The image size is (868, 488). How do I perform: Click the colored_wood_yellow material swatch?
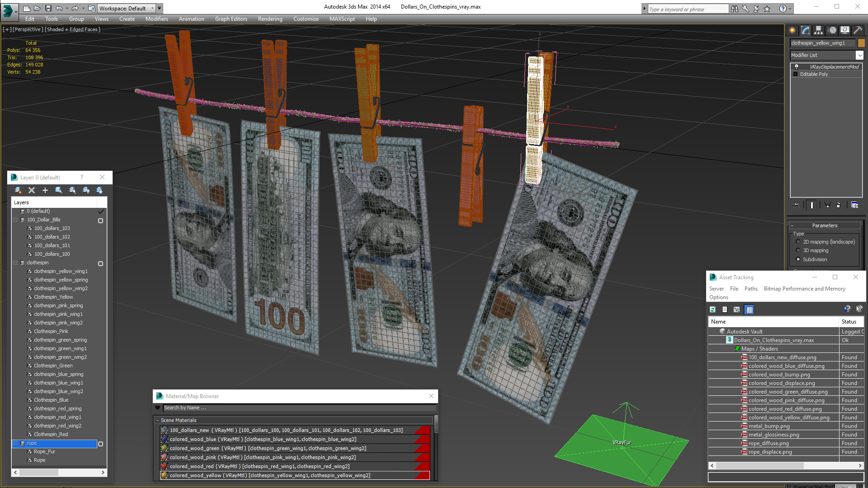tap(165, 475)
